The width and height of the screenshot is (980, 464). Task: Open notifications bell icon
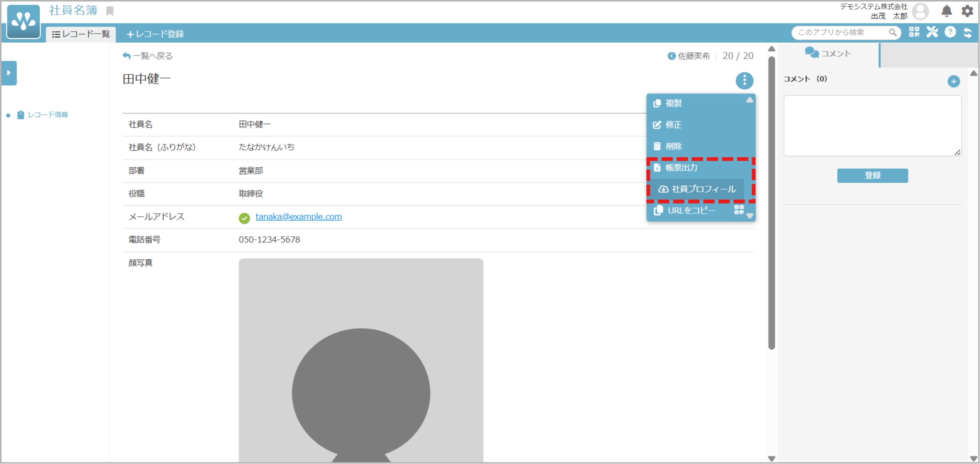[946, 11]
